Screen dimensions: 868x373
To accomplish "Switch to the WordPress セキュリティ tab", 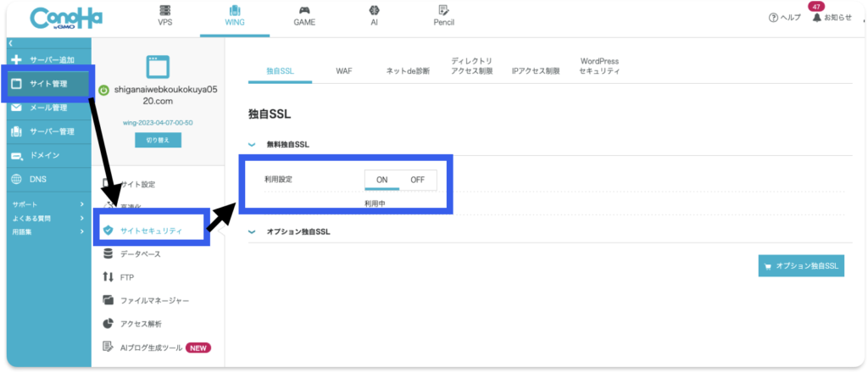I will point(599,66).
